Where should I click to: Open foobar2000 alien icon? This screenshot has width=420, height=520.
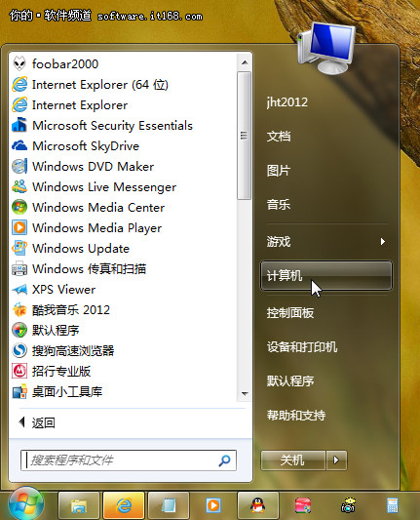click(x=19, y=63)
